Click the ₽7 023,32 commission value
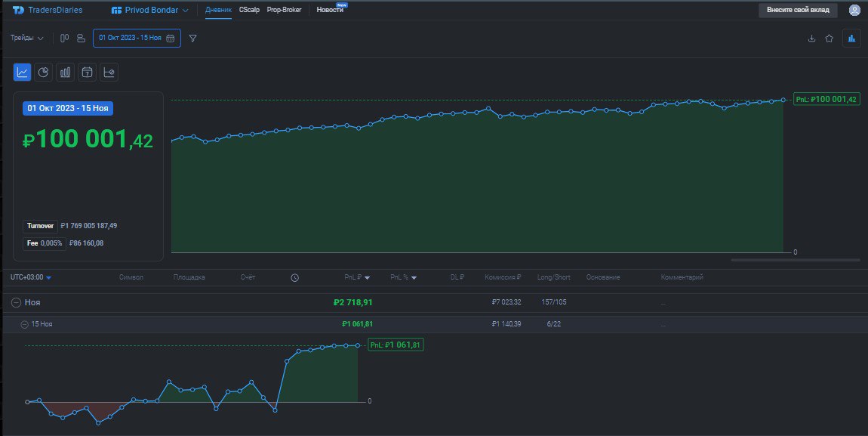The height and width of the screenshot is (436, 868). click(506, 302)
